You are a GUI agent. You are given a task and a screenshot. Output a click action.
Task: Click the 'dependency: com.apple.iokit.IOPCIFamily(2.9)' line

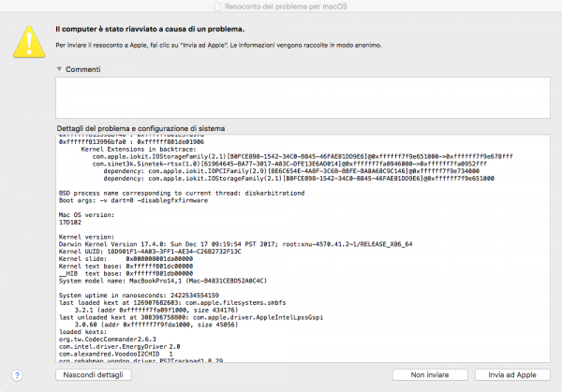[x=291, y=171]
